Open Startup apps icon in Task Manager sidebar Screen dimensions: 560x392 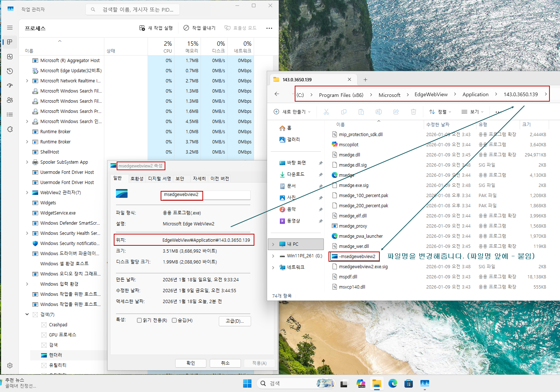click(10, 86)
